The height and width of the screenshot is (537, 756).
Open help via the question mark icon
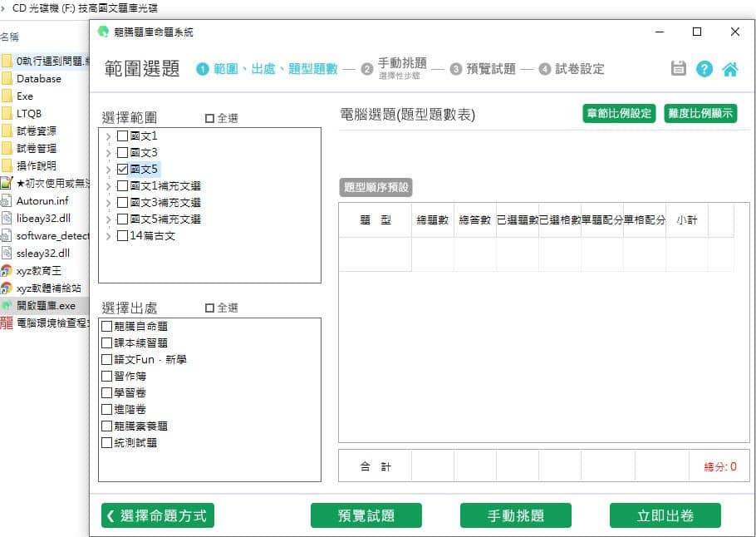coord(704,69)
